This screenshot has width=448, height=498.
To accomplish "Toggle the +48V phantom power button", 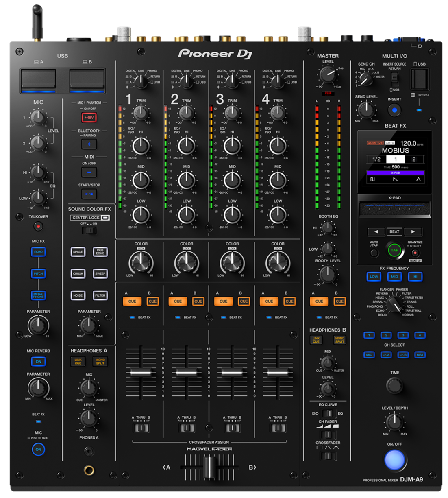I will click(89, 118).
